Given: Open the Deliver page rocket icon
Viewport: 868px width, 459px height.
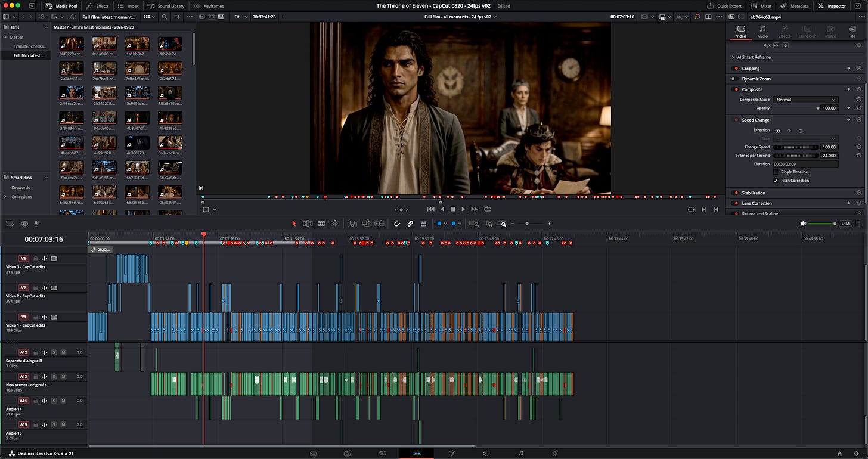Looking at the screenshot, I should (x=555, y=454).
